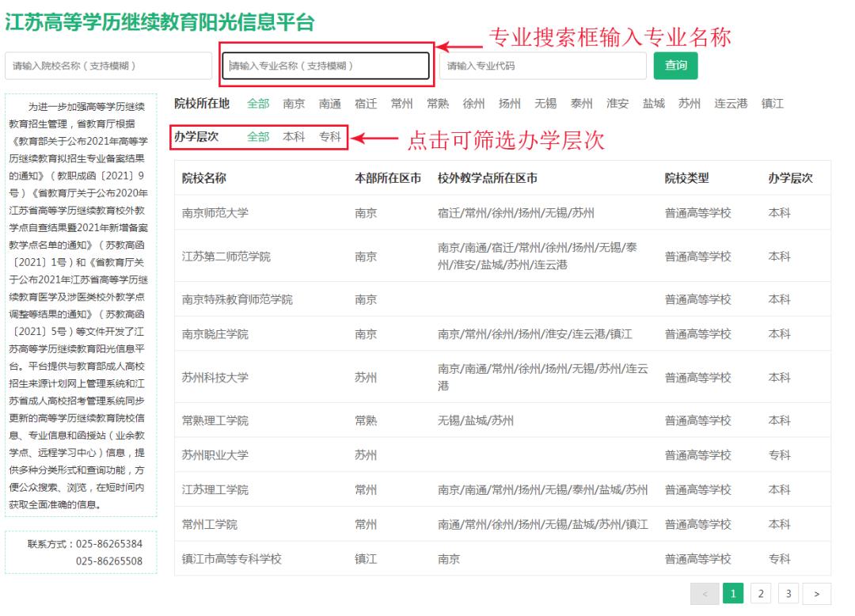Click 南京/常州/徐州/扬州/淮安/连云港/镇江 cell
Image resolution: width=855 pixels, height=616 pixels.
pyautogui.click(x=535, y=334)
